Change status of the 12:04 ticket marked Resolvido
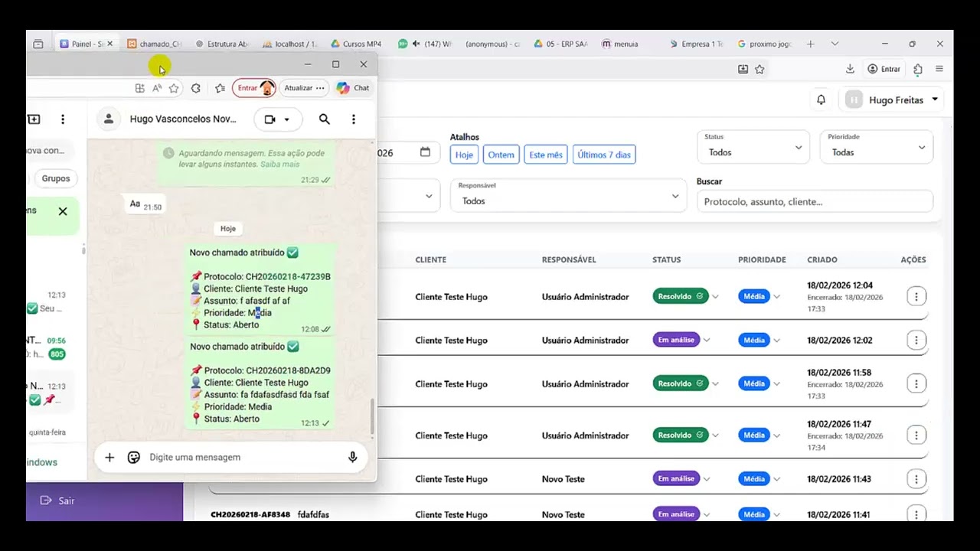 pos(686,296)
